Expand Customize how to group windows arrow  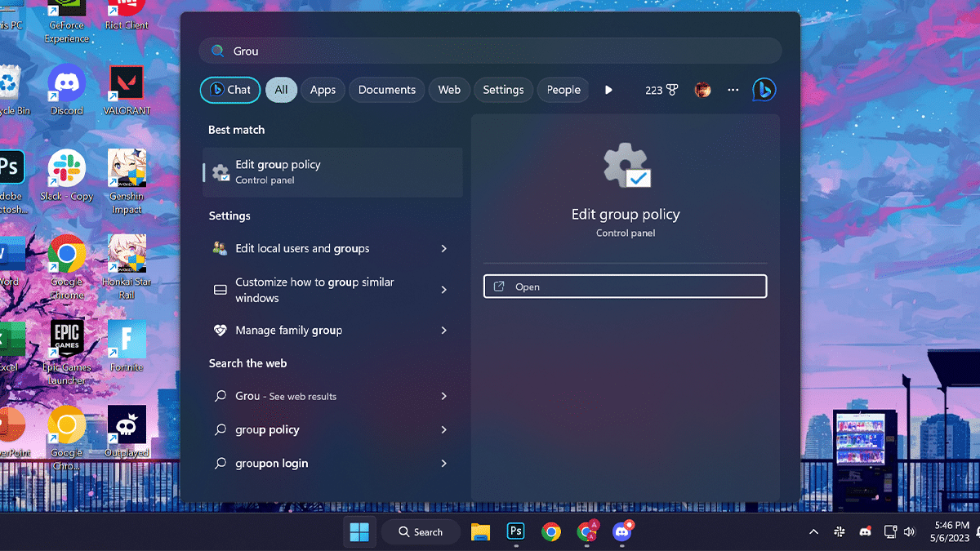444,290
